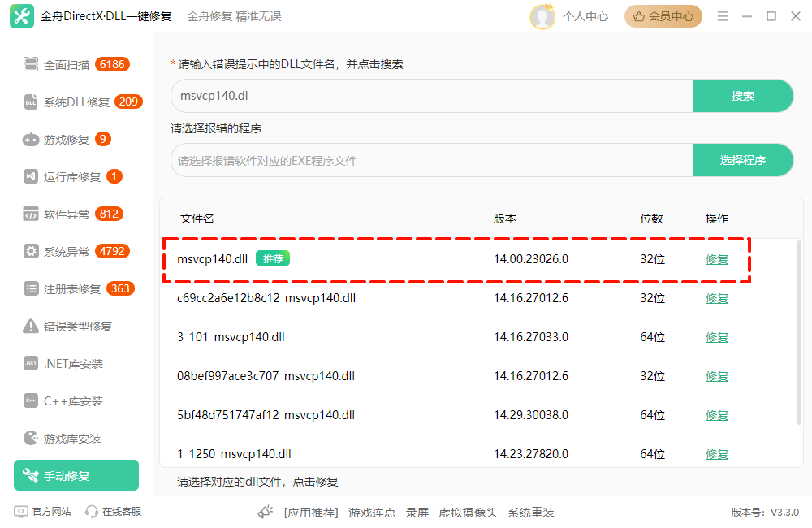The image size is (812, 528).
Task: Select the 系统异常 gear icon
Action: point(31,251)
